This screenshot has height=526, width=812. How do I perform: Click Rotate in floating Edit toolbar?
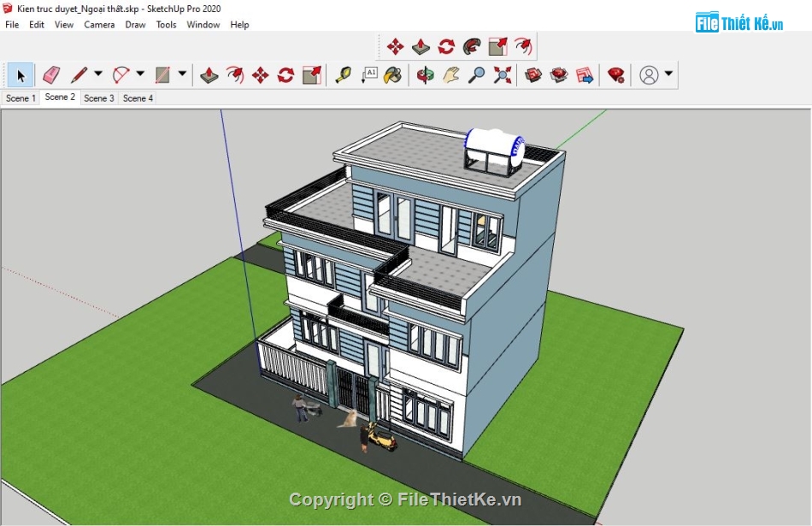(x=446, y=47)
